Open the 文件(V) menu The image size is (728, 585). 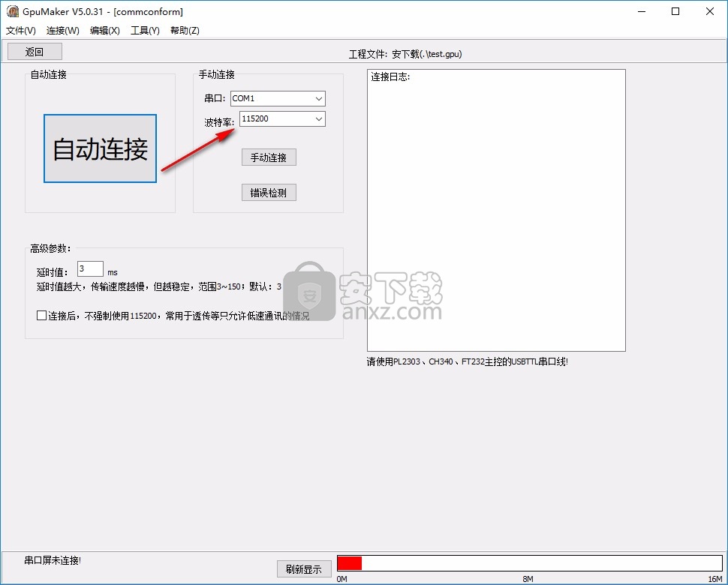(21, 31)
